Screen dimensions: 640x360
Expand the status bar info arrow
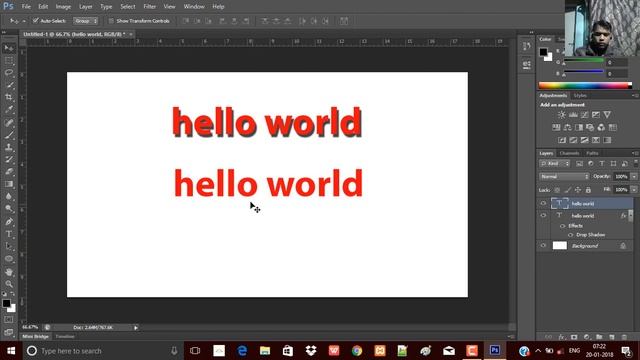[136, 327]
